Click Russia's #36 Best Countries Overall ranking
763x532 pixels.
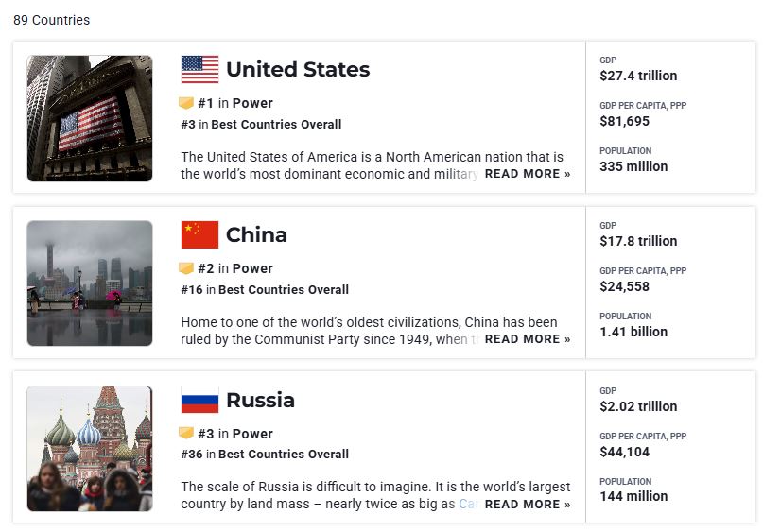pos(265,455)
